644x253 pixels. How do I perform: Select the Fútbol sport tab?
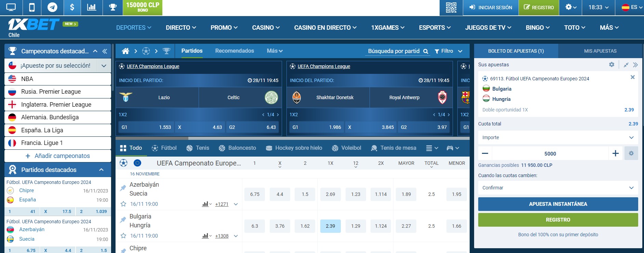click(164, 148)
